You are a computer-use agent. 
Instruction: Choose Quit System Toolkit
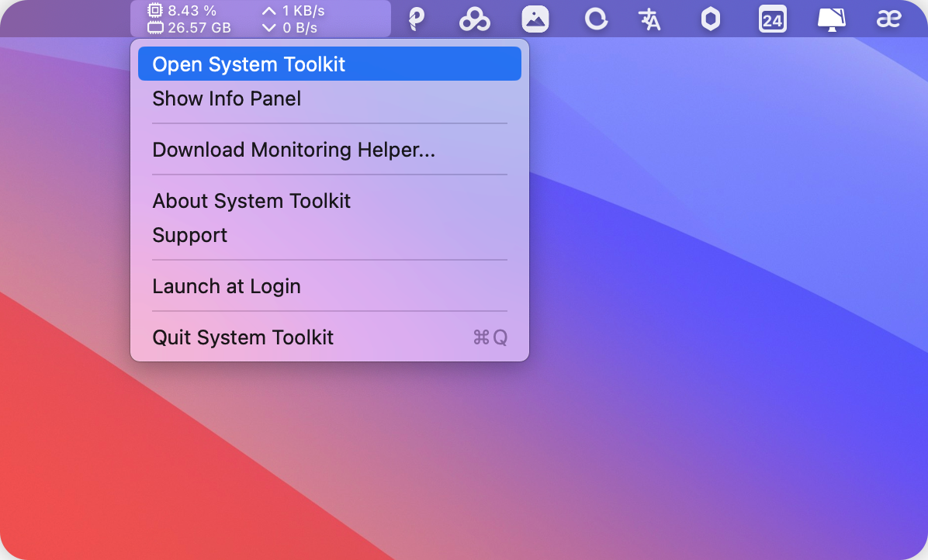[x=330, y=337]
